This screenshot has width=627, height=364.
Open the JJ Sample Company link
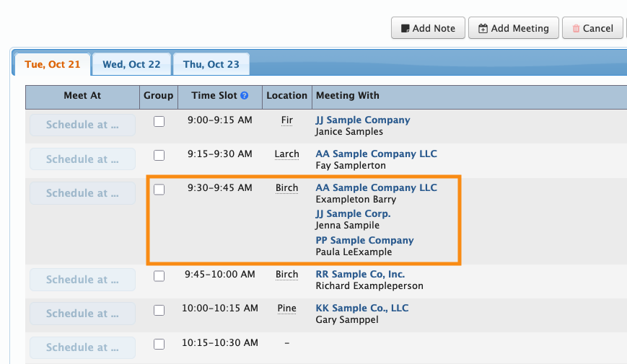pyautogui.click(x=363, y=120)
